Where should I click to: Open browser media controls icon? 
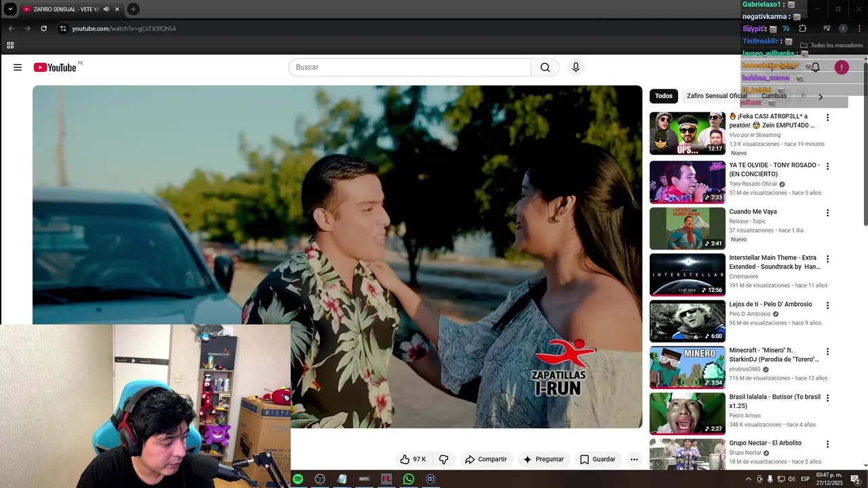point(827,28)
